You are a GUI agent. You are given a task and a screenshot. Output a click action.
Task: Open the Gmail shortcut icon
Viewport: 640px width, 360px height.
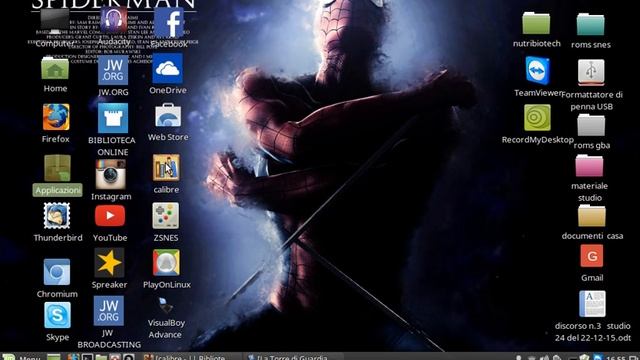point(592,256)
